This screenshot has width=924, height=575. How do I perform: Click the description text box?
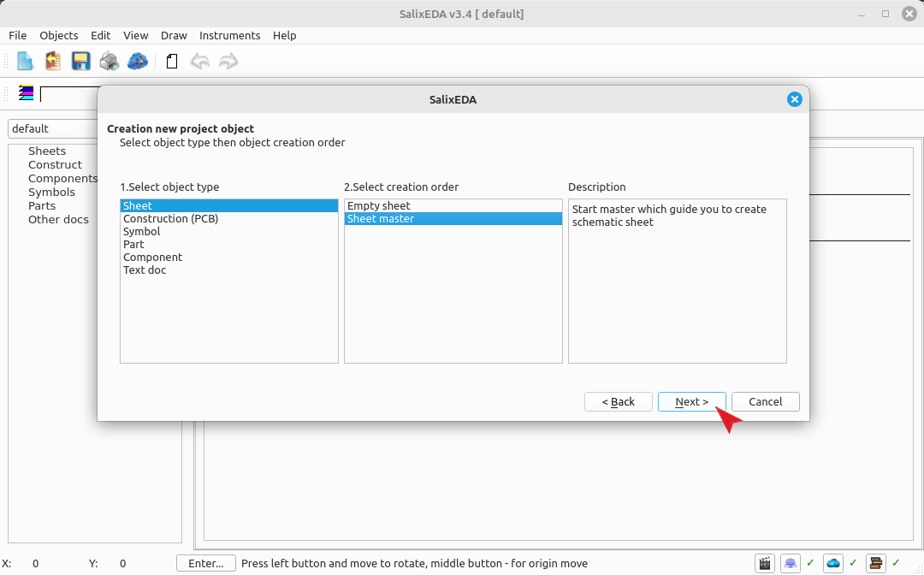point(677,281)
